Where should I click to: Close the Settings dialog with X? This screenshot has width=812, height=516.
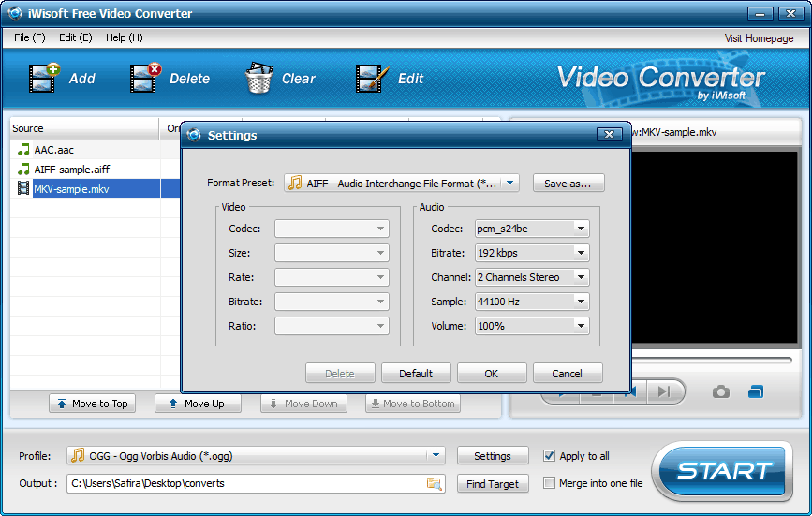(609, 135)
